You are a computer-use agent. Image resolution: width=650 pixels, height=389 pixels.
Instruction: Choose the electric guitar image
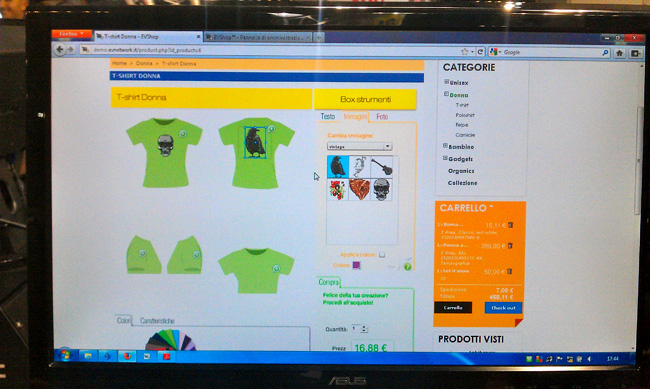(x=382, y=166)
